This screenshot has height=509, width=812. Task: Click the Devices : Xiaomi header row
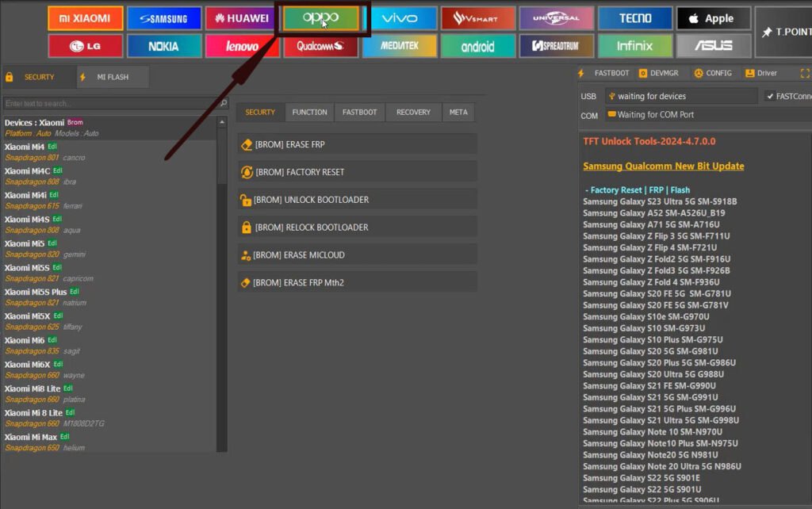point(109,128)
